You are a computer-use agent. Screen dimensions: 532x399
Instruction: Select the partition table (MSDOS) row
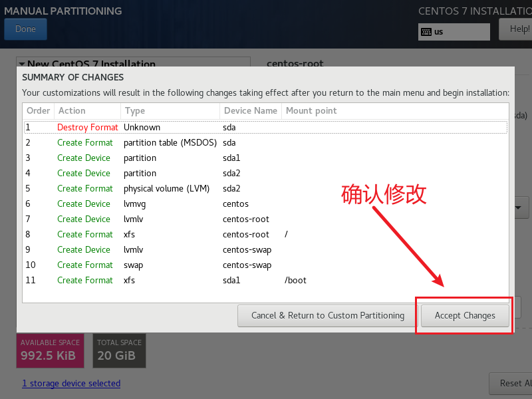click(x=265, y=142)
